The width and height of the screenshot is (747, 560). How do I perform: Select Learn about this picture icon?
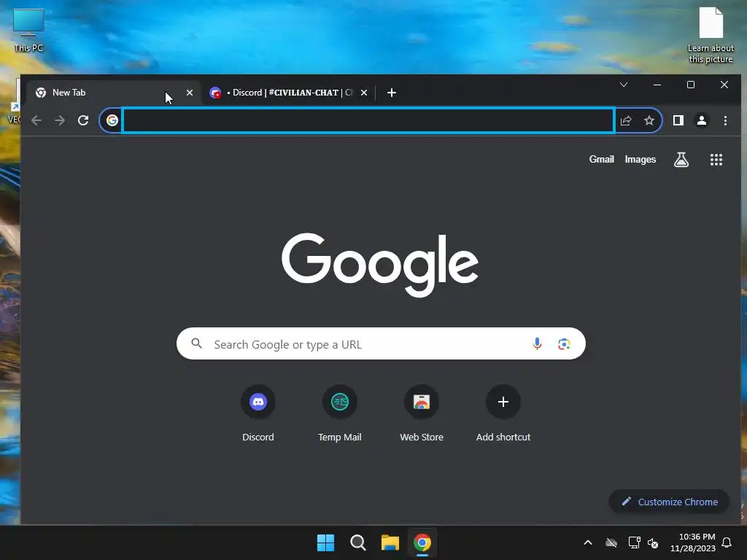pyautogui.click(x=711, y=36)
